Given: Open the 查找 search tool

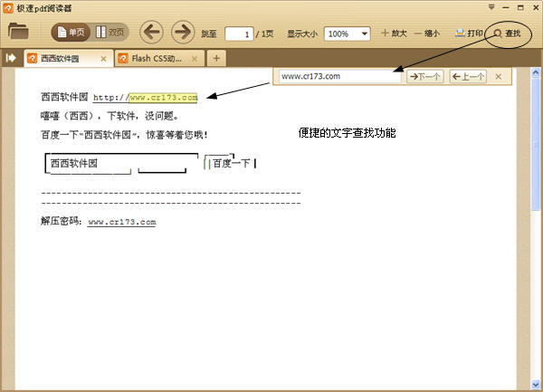Looking at the screenshot, I should [508, 33].
